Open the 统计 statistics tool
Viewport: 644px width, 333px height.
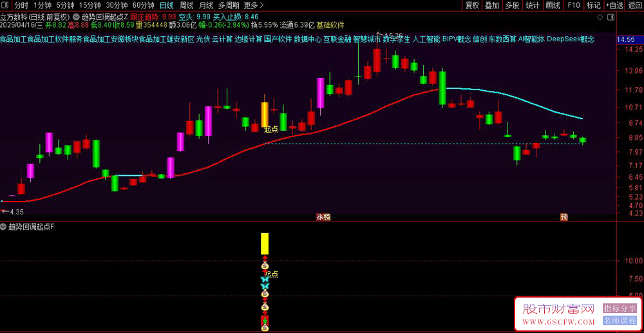coord(533,5)
